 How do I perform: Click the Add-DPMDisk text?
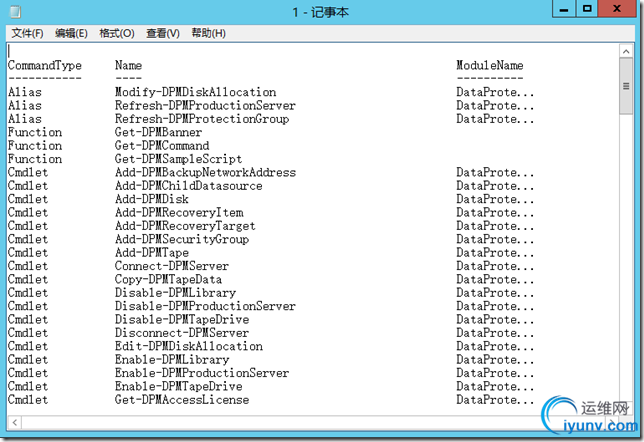[152, 199]
